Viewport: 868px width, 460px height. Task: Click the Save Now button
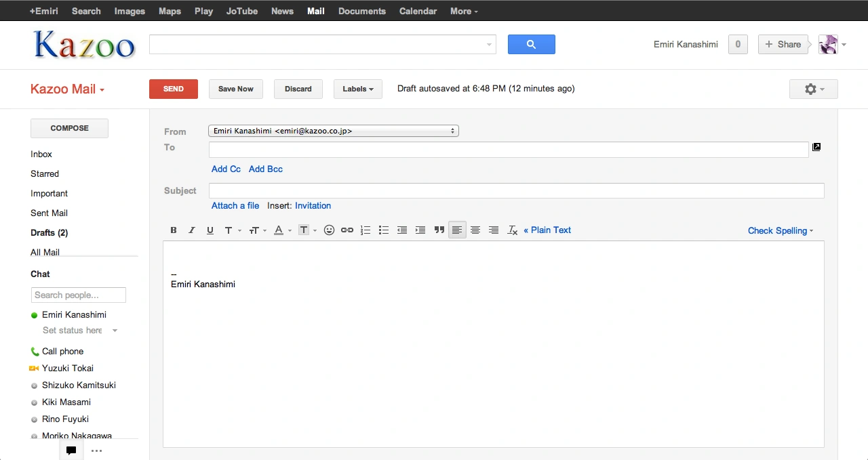coord(236,89)
